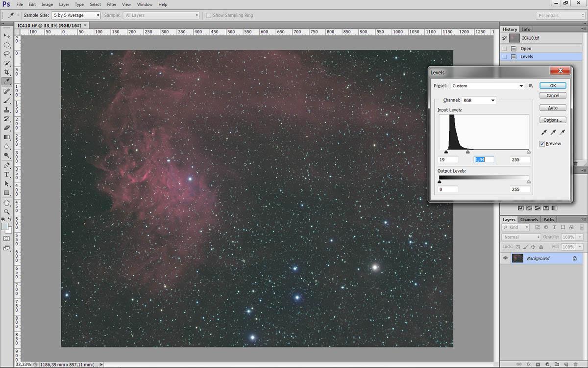The height and width of the screenshot is (368, 588).
Task: Hide the Background layer with eye icon
Action: tap(505, 258)
